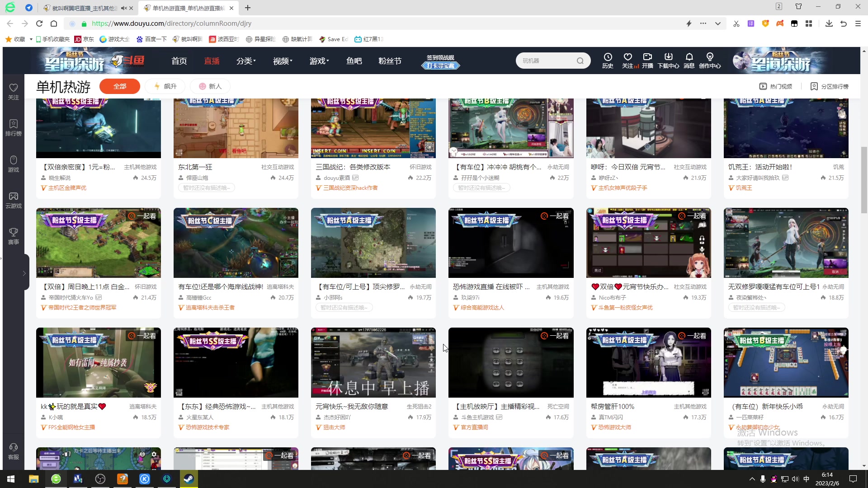Screen dimensions: 868x488
Task: Open Steam from the taskbar
Action: pyautogui.click(x=189, y=479)
